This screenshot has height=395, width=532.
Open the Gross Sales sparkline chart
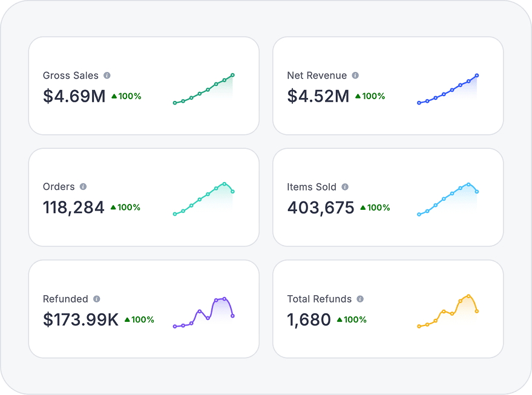click(203, 90)
